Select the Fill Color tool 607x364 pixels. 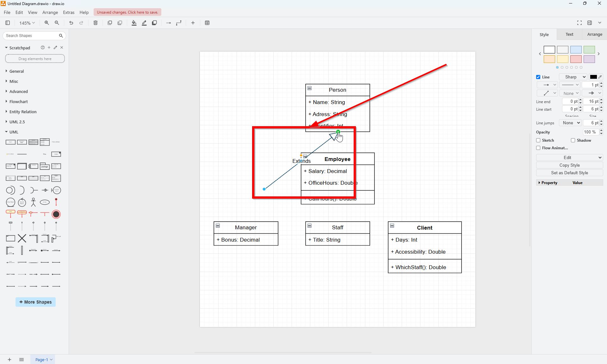coord(133,23)
